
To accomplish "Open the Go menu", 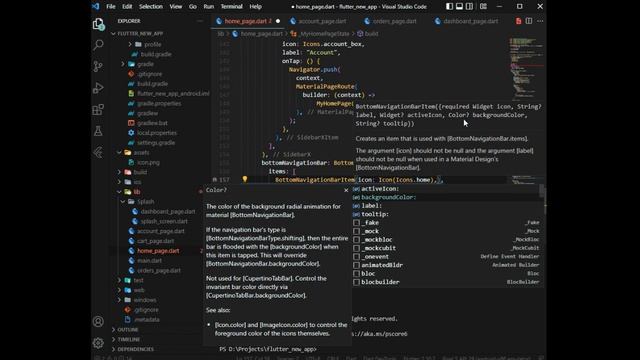I will 193,7.
